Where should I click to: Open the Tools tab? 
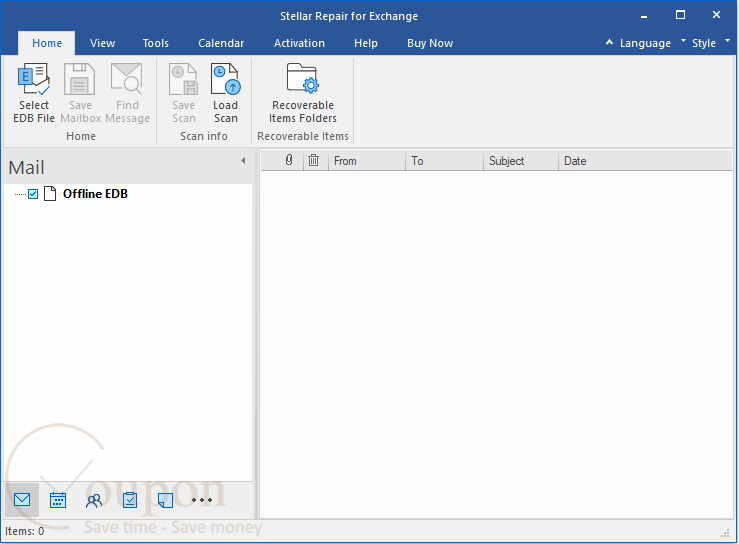[156, 43]
